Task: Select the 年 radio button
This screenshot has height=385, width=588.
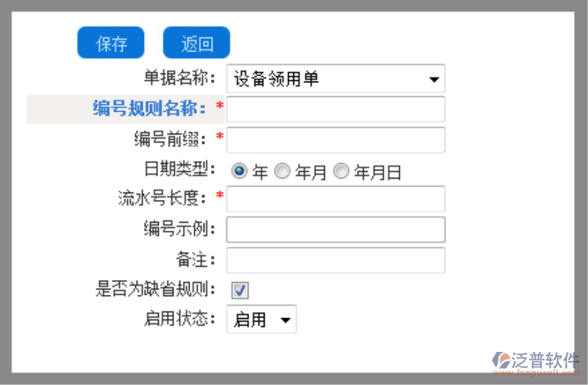Action: click(240, 171)
